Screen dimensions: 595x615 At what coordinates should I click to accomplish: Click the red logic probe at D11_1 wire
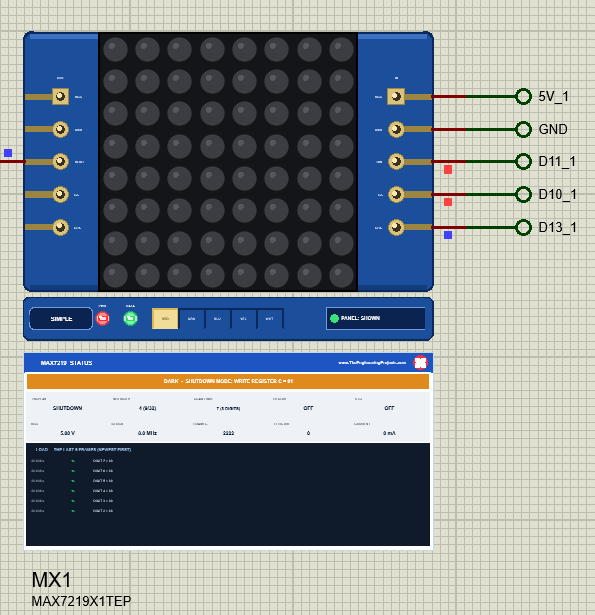[x=448, y=169]
